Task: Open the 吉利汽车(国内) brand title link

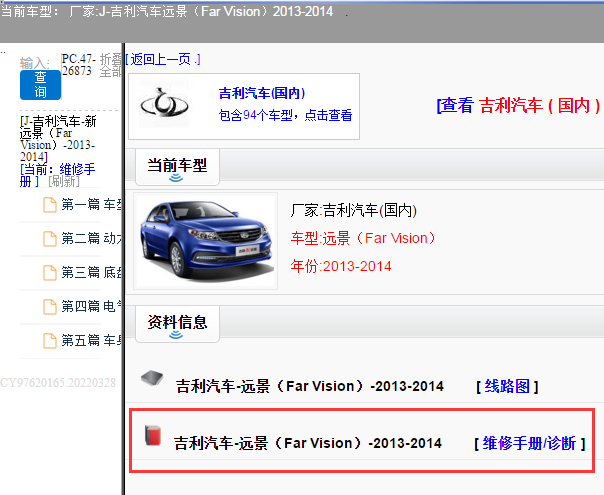Action: [262, 93]
